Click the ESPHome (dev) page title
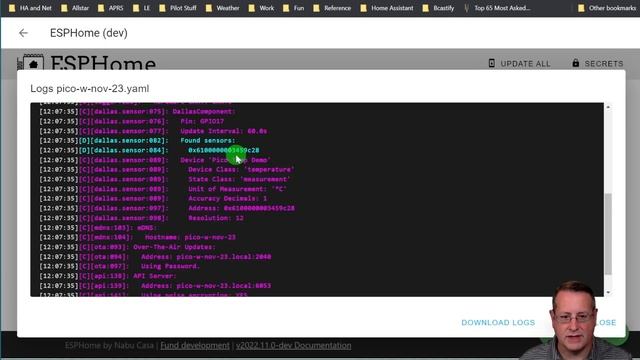Image resolution: width=640 pixels, height=360 pixels. (89, 33)
